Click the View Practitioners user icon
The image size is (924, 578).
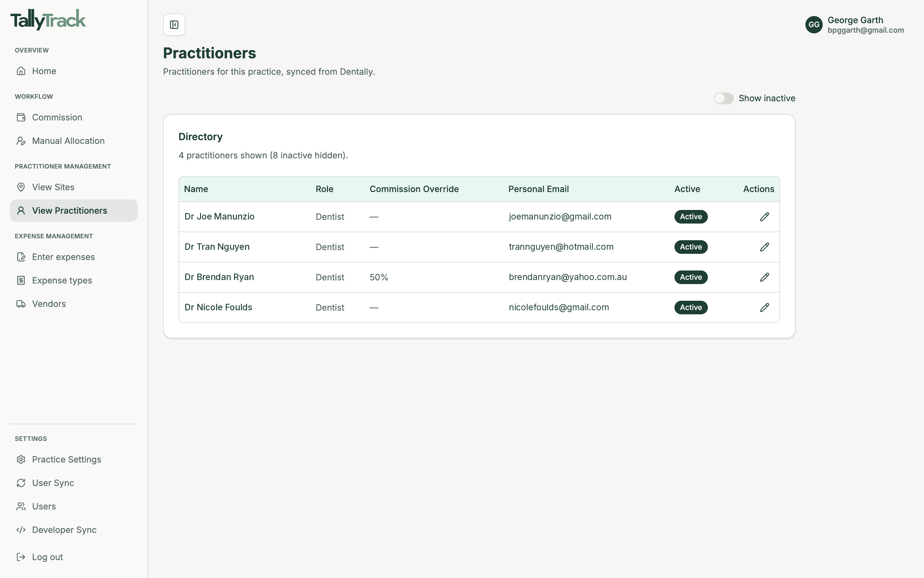[x=21, y=211]
